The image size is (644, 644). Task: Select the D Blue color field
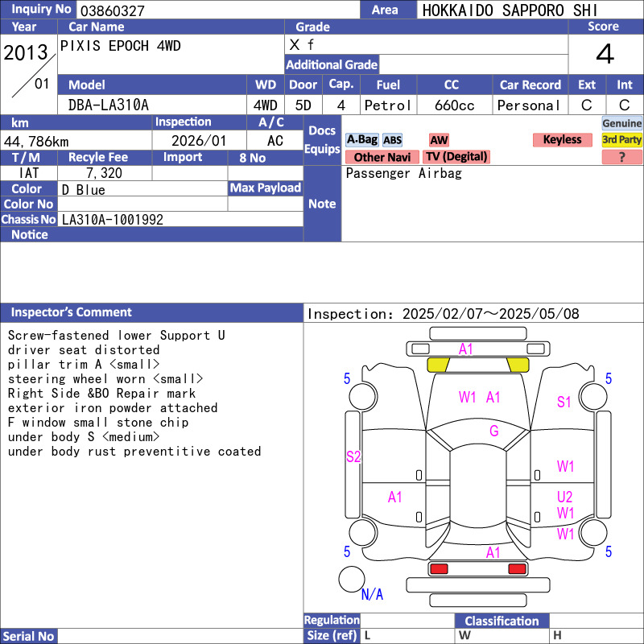pos(84,189)
